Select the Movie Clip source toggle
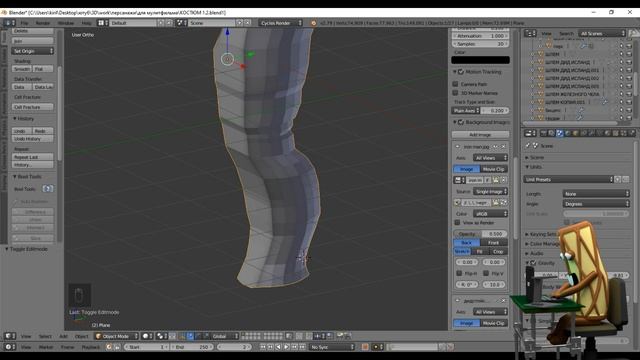 point(493,169)
